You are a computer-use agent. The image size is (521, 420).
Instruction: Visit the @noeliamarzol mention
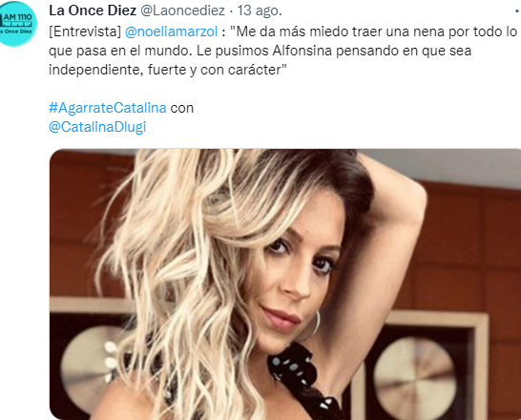171,31
